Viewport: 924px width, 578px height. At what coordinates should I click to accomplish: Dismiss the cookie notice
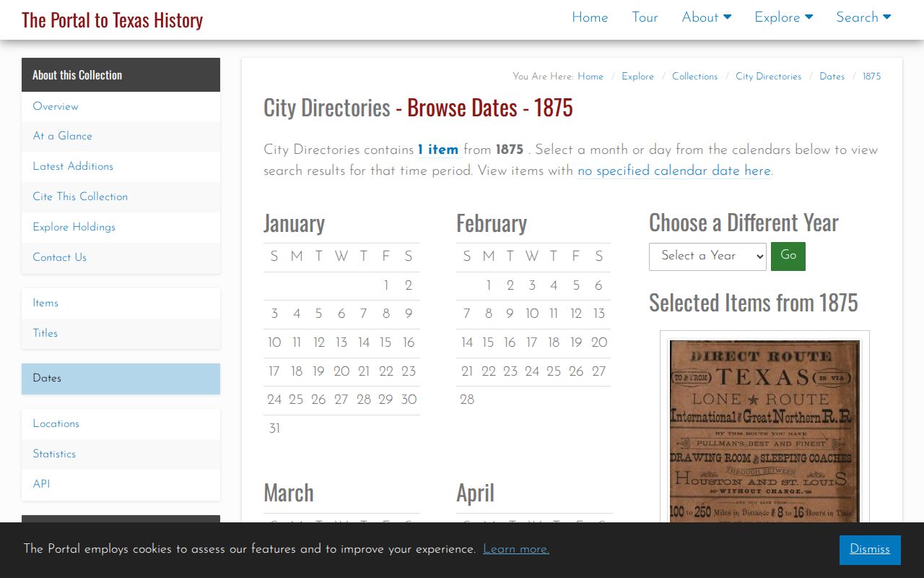(x=870, y=550)
